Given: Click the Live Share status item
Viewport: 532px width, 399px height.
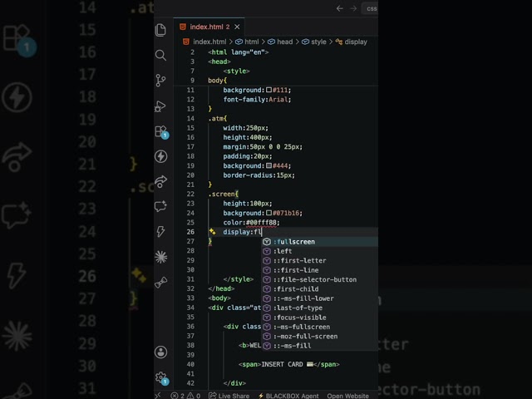Looking at the screenshot, I should click(229, 396).
